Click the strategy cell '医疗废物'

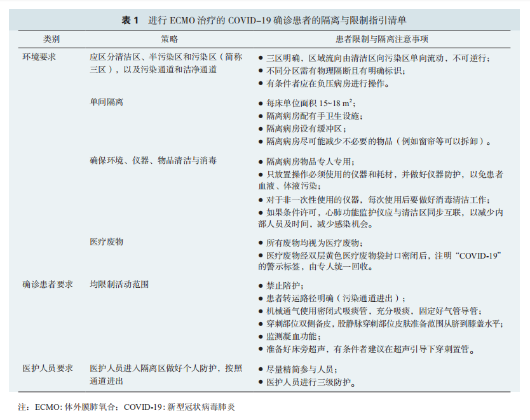(x=107, y=241)
